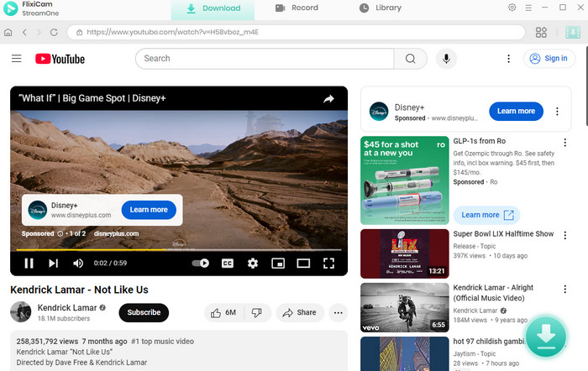The width and height of the screenshot is (588, 371).
Task: Dislike the video
Action: tap(257, 312)
